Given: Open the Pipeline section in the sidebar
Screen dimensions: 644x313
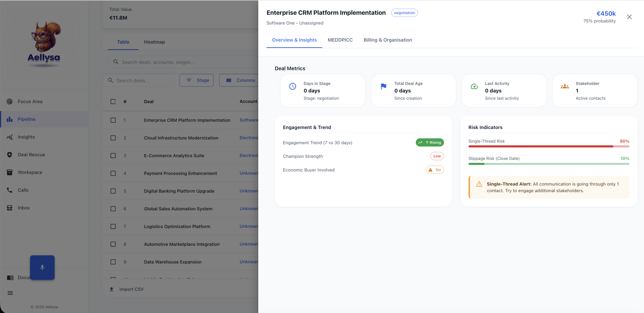Looking at the screenshot, I should point(26,119).
